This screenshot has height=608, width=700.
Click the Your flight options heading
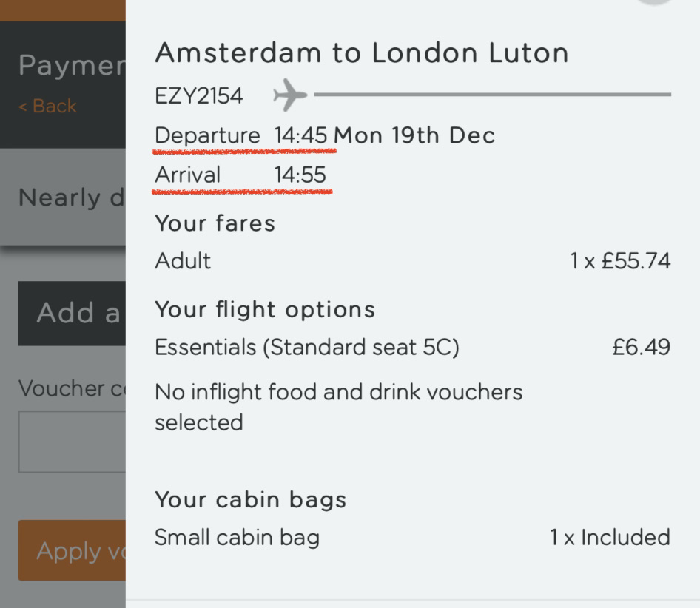[x=265, y=310]
